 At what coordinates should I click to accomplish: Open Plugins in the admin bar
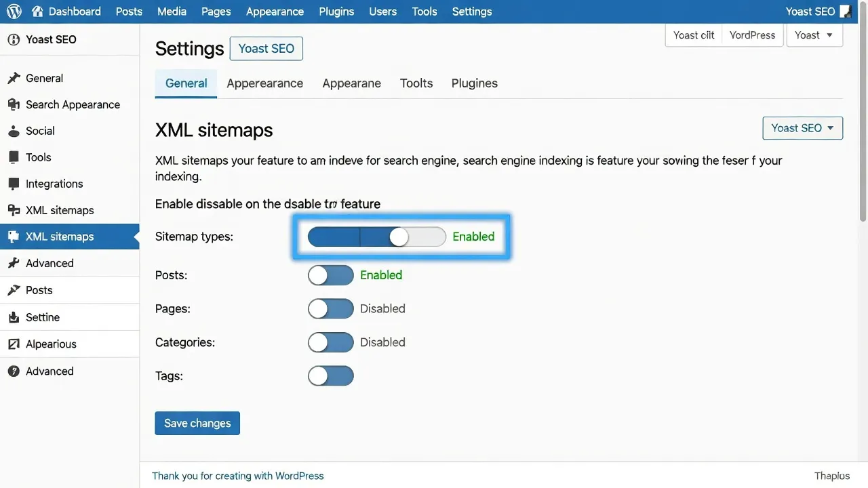[x=336, y=12]
